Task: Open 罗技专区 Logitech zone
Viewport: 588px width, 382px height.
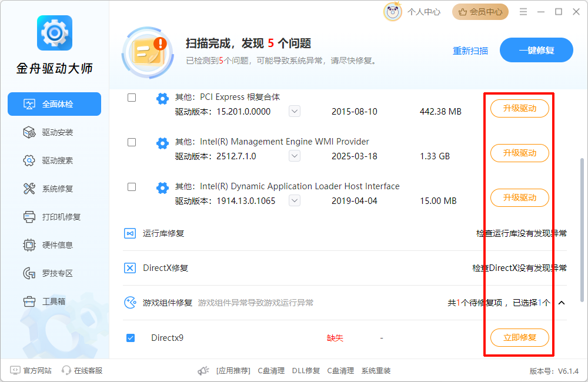Action: pyautogui.click(x=54, y=273)
